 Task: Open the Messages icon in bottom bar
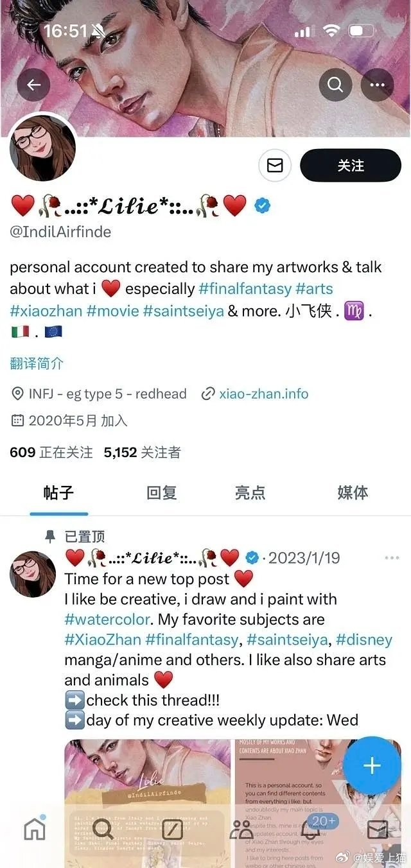pyautogui.click(x=378, y=829)
